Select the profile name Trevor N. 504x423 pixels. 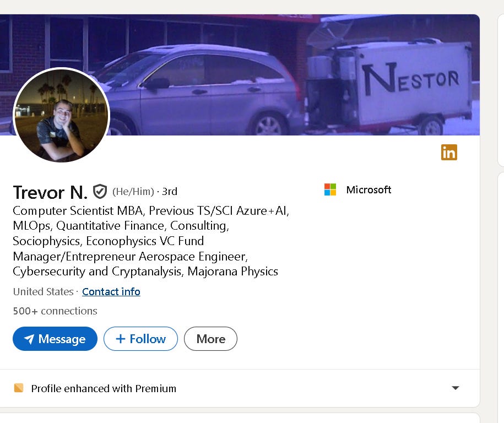pos(50,192)
